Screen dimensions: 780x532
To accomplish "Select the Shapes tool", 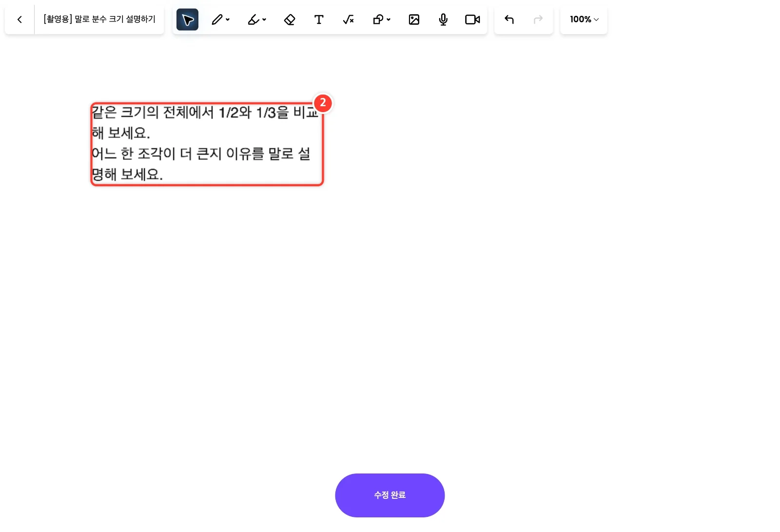I will click(x=378, y=20).
